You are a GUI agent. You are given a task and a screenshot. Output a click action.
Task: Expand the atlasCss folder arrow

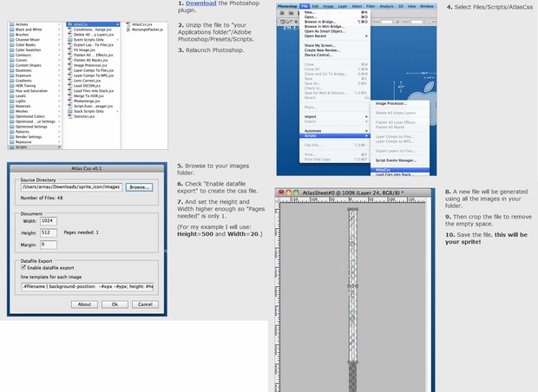[118, 24]
